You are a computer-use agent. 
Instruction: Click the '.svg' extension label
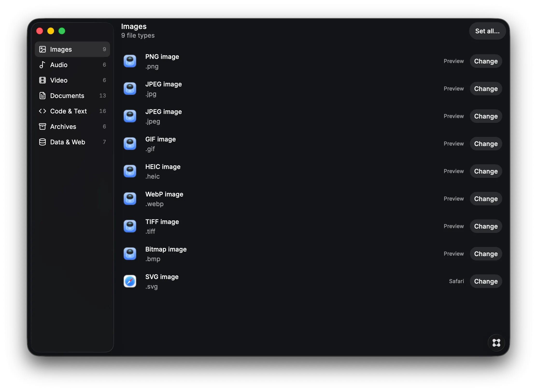pyautogui.click(x=151, y=287)
